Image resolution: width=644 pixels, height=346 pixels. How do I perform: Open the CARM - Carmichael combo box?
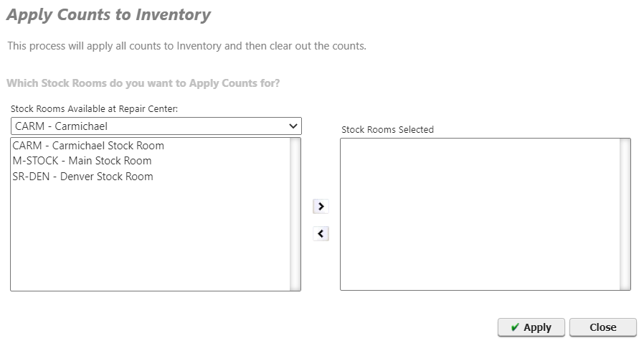(x=156, y=126)
